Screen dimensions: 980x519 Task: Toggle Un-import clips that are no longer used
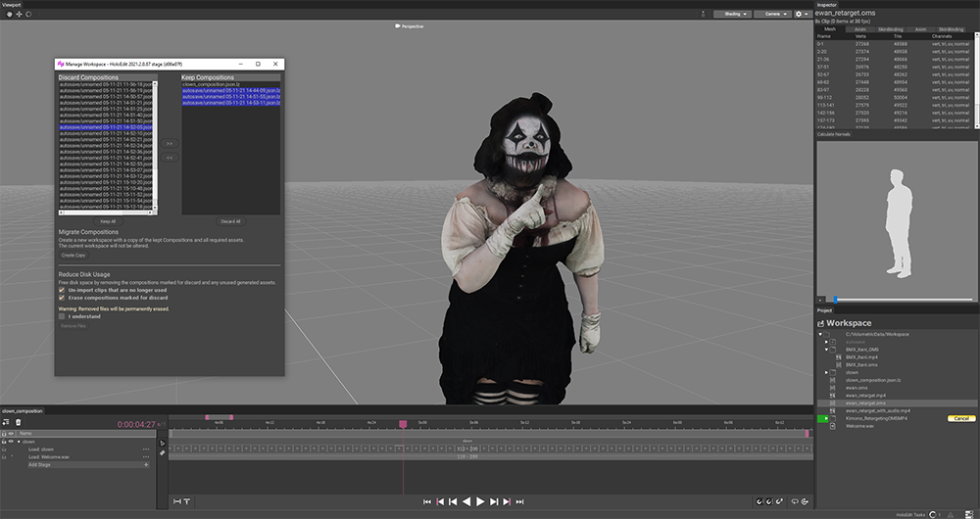click(x=62, y=290)
